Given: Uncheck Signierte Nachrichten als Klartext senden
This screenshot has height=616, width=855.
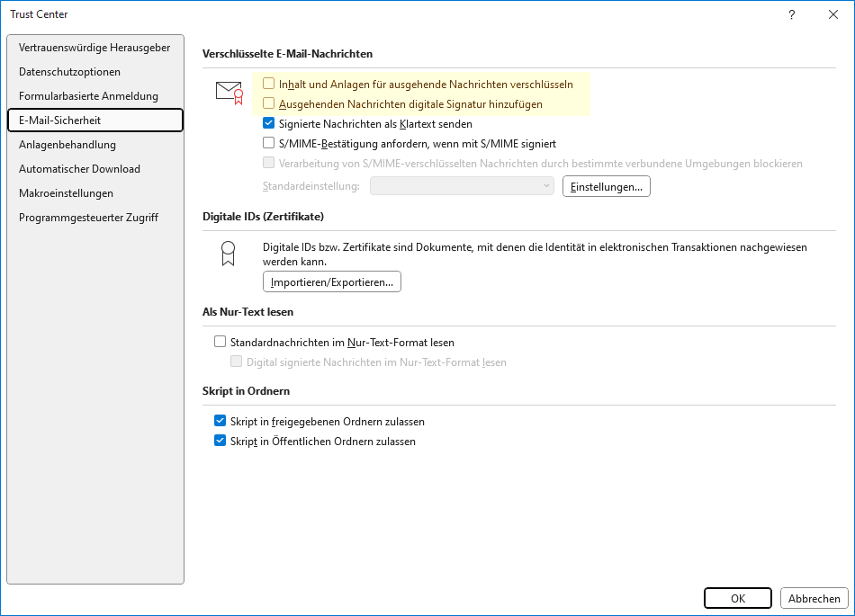Looking at the screenshot, I should tap(269, 123).
